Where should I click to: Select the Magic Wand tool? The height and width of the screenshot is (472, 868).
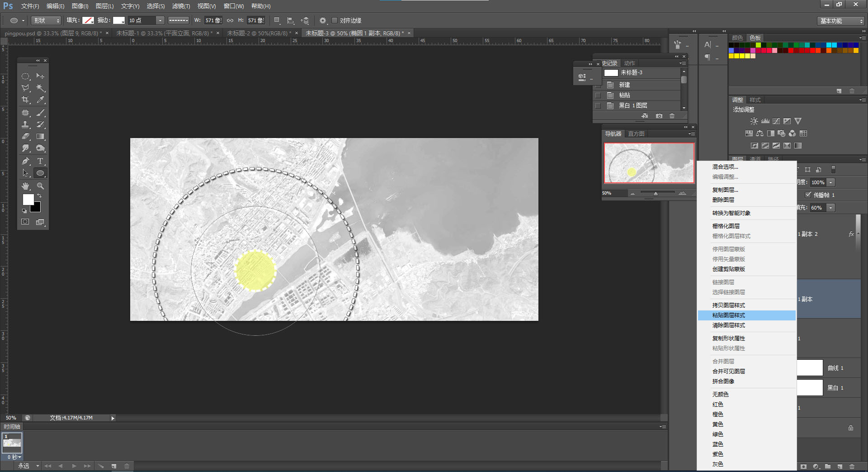click(40, 88)
